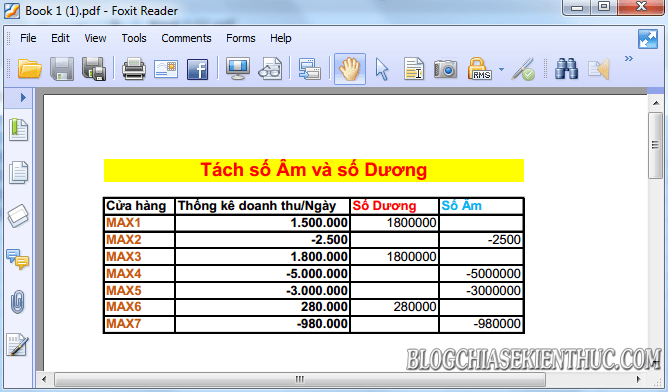
Task: Open a file with the folder icon
Action: point(29,69)
